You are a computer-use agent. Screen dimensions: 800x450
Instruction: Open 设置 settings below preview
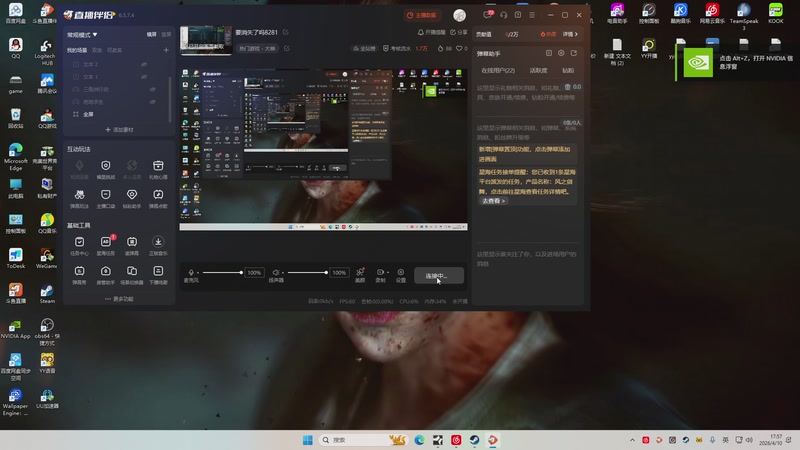pyautogui.click(x=401, y=276)
